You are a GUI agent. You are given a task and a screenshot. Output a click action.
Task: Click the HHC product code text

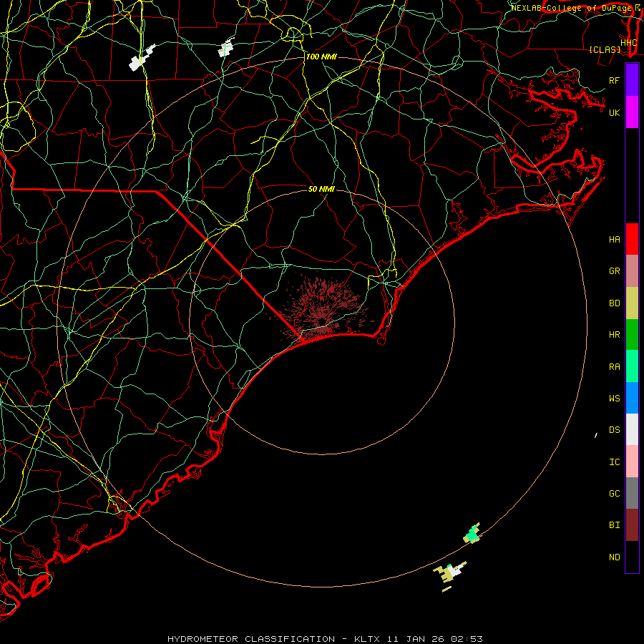628,42
